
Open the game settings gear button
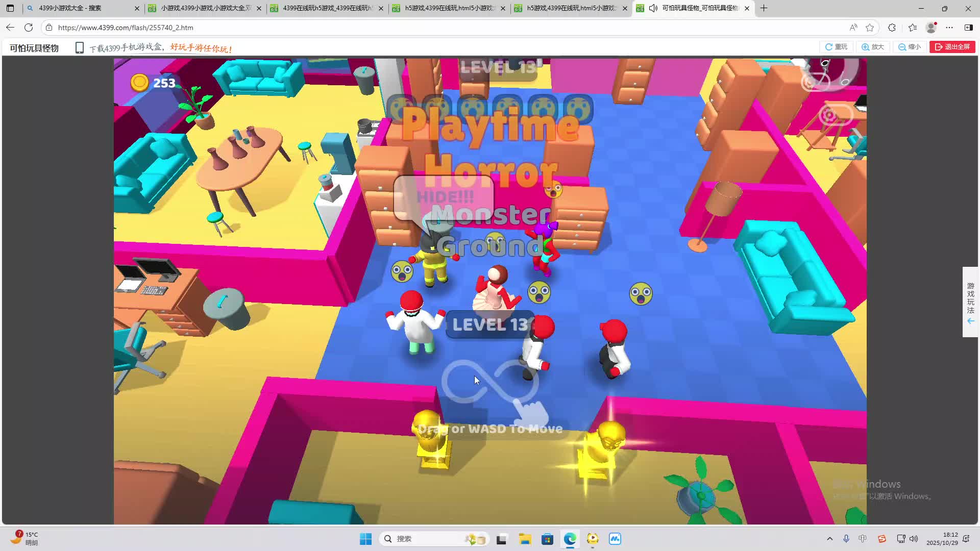[830, 115]
